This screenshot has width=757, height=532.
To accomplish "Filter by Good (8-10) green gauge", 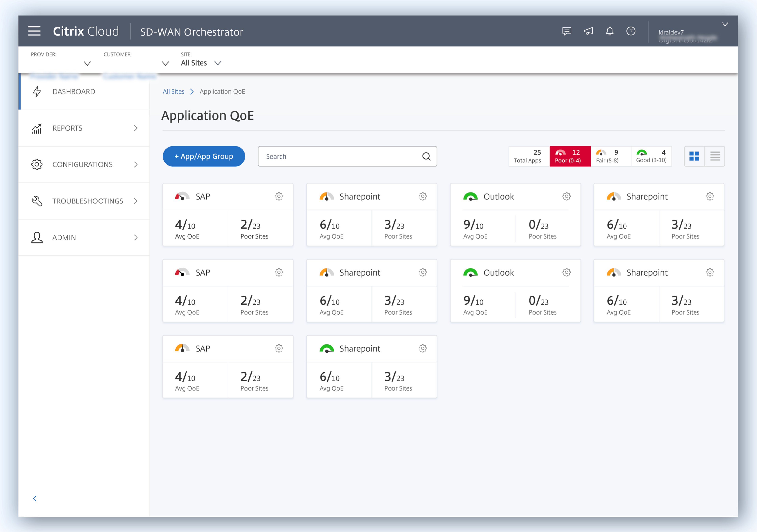I will pos(651,156).
